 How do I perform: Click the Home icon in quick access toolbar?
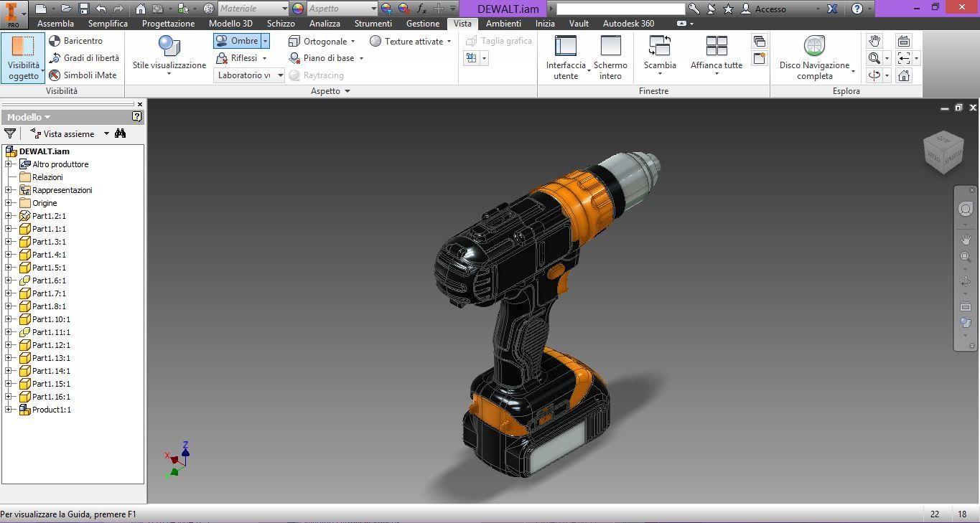(141, 9)
